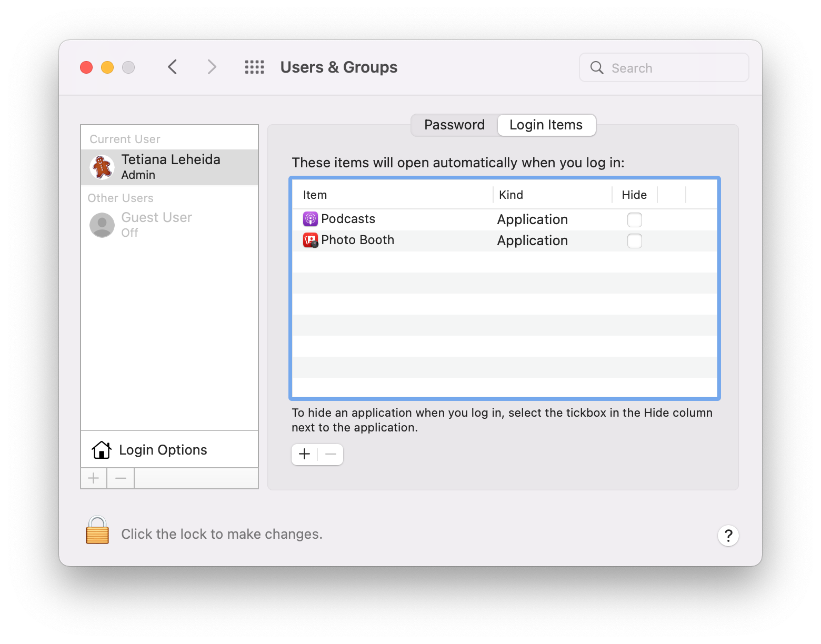
Task: Click the Guest User profile icon
Action: [x=102, y=225]
